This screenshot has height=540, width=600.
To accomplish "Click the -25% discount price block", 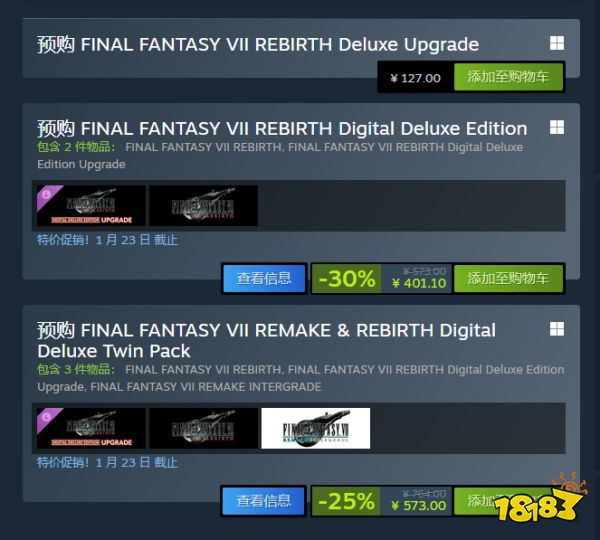I will (x=381, y=501).
